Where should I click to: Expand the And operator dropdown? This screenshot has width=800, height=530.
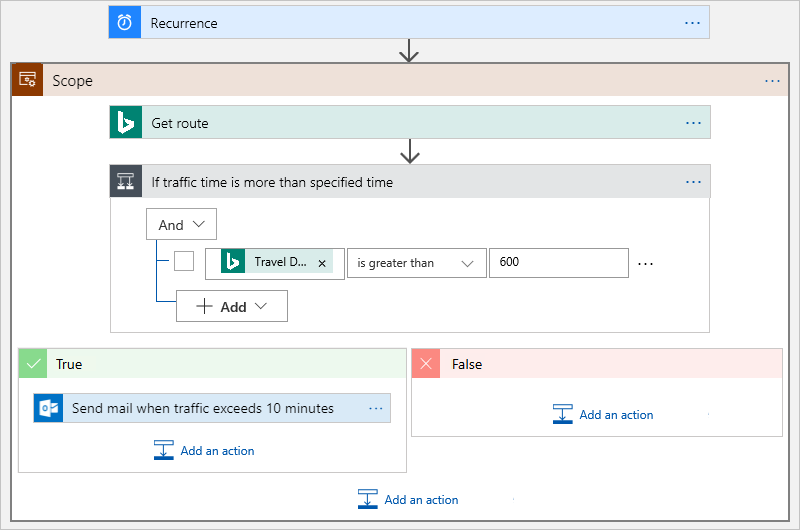(x=181, y=225)
